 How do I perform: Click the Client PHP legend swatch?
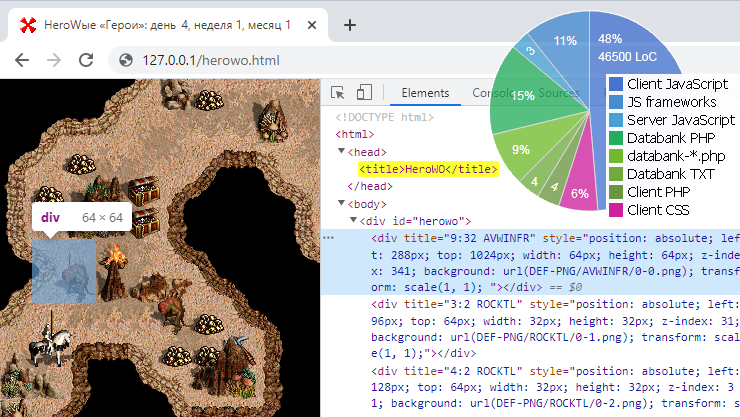tap(616, 192)
